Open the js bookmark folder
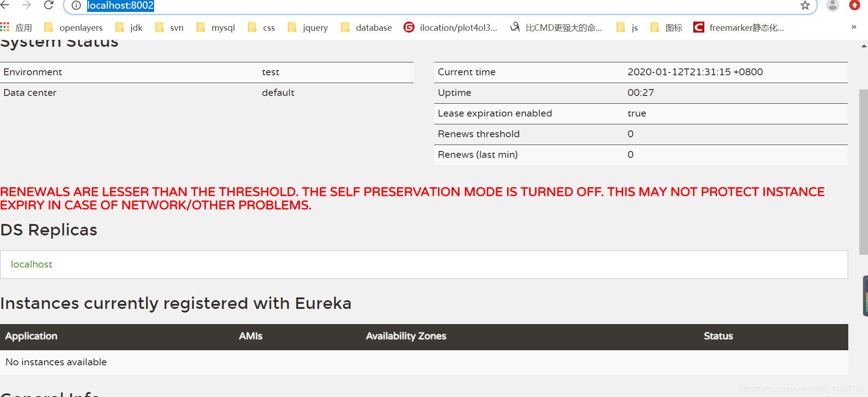This screenshot has height=397, width=868. pyautogui.click(x=628, y=28)
